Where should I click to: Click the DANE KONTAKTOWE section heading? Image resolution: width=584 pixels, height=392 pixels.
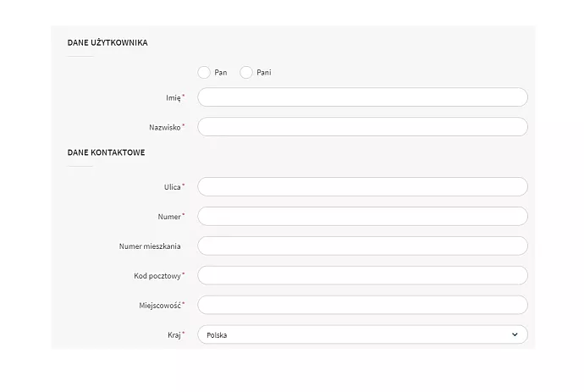pyautogui.click(x=106, y=152)
